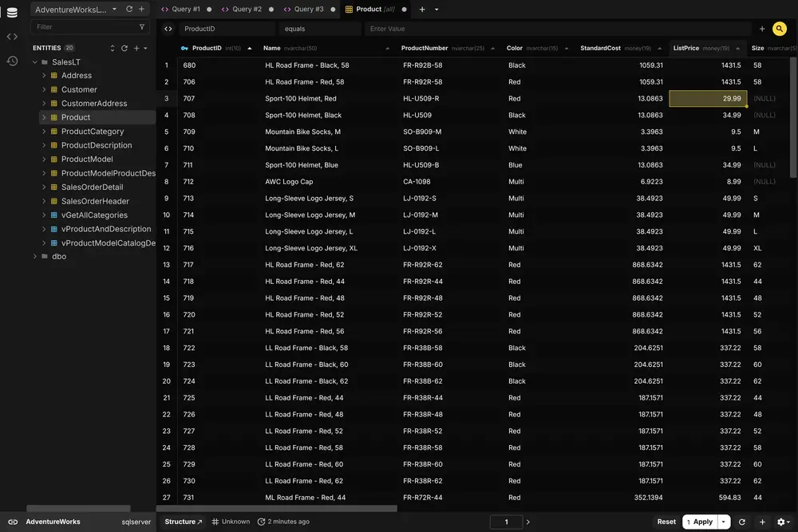
Task: Click the Apply changes button
Action: 700,522
